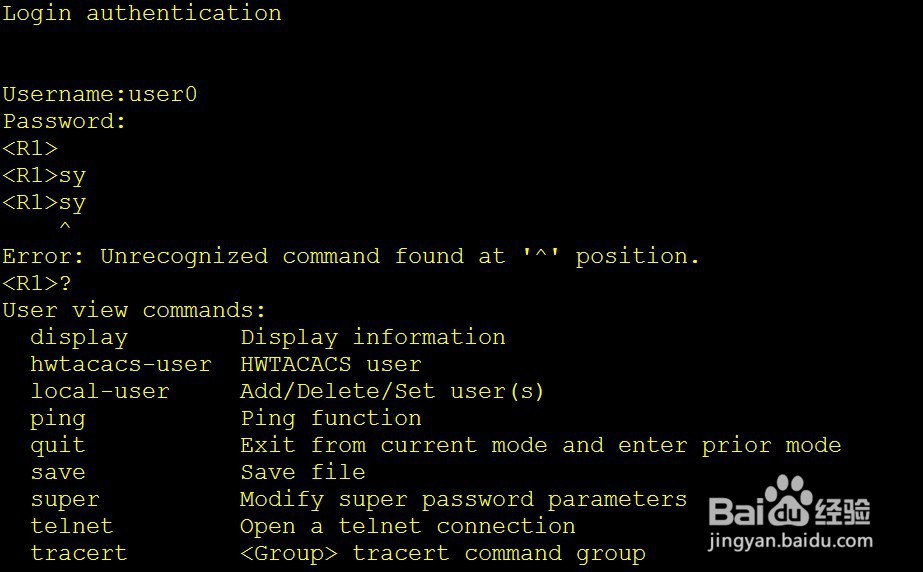Click the "local-user" command entry
This screenshot has height=572, width=923.
pyautogui.click(x=100, y=391)
